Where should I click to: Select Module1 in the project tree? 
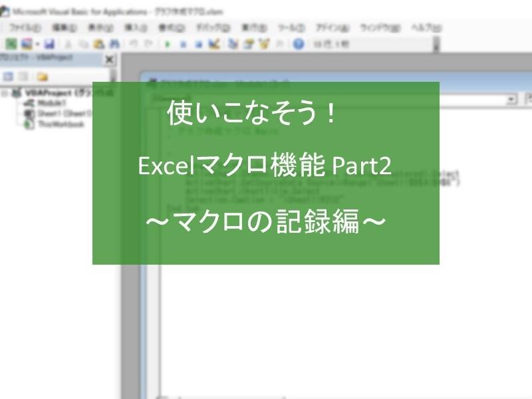pos(51,104)
